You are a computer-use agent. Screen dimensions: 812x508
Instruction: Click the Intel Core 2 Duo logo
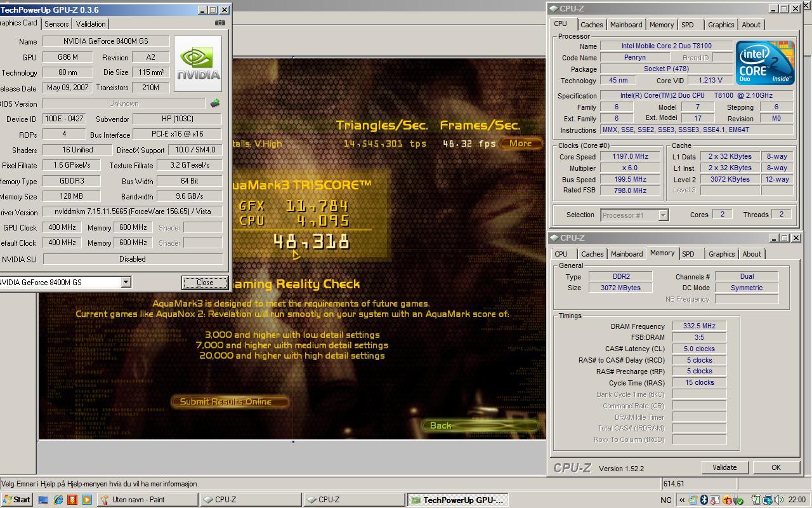pos(765,63)
